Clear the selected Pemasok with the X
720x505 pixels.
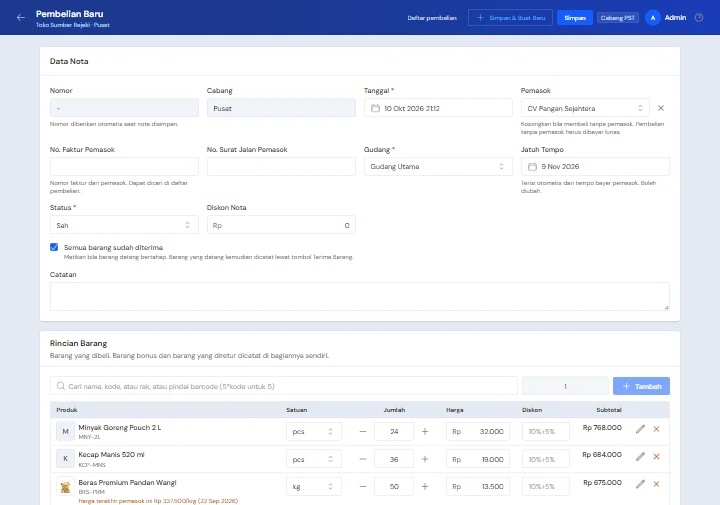661,108
